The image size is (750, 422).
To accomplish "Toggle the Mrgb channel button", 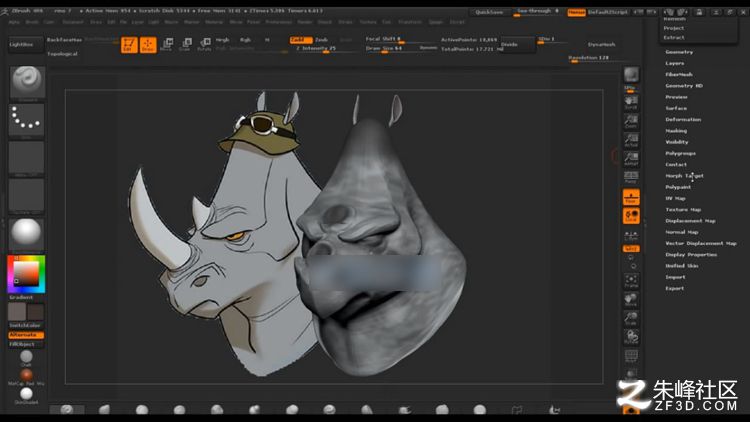I will tap(222, 40).
